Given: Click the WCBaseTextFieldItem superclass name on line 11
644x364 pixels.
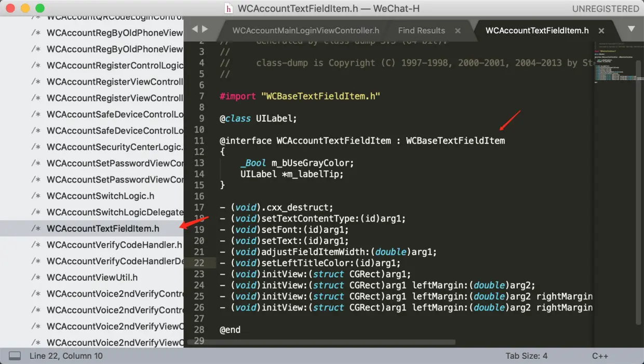Looking at the screenshot, I should tap(455, 141).
